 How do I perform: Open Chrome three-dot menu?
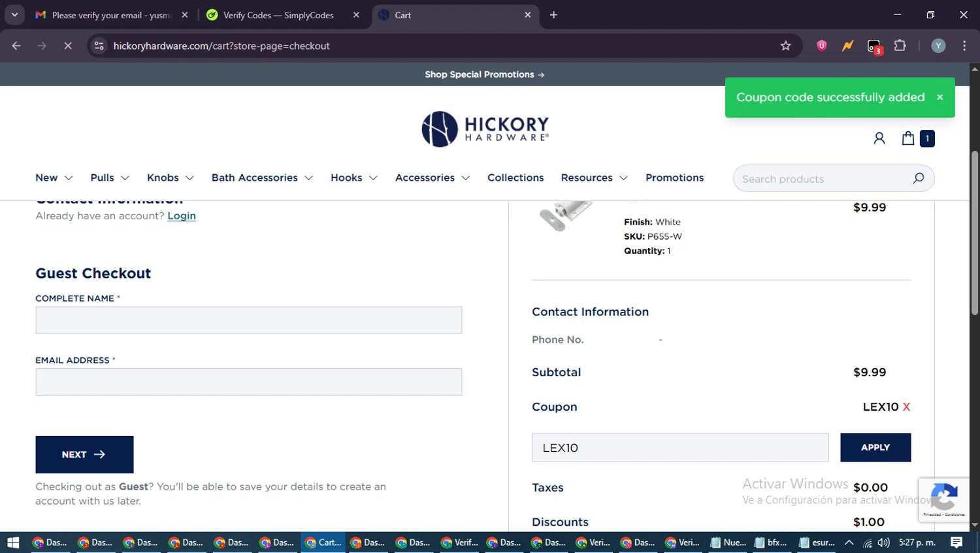(x=964, y=46)
